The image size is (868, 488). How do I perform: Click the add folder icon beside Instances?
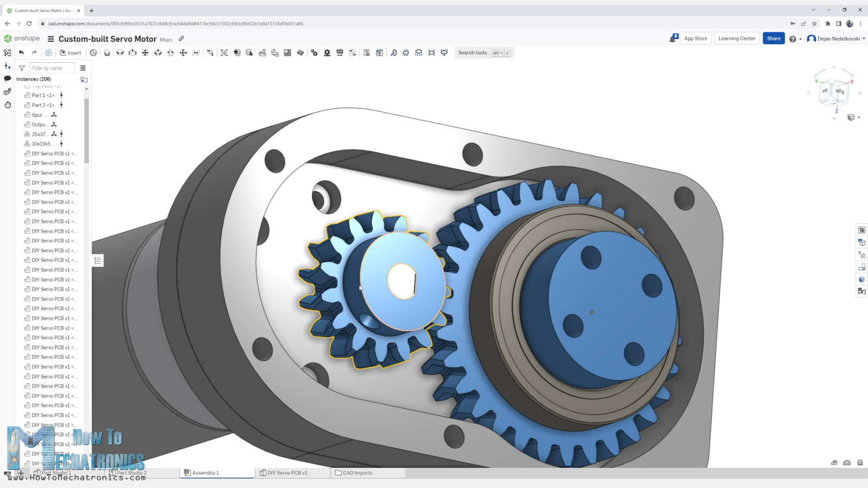tap(84, 80)
